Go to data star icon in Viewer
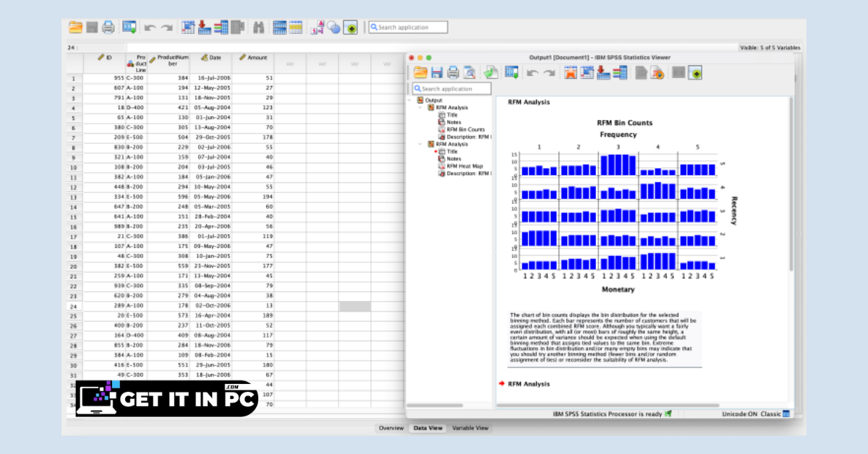This screenshot has width=868, height=454. 570,72
